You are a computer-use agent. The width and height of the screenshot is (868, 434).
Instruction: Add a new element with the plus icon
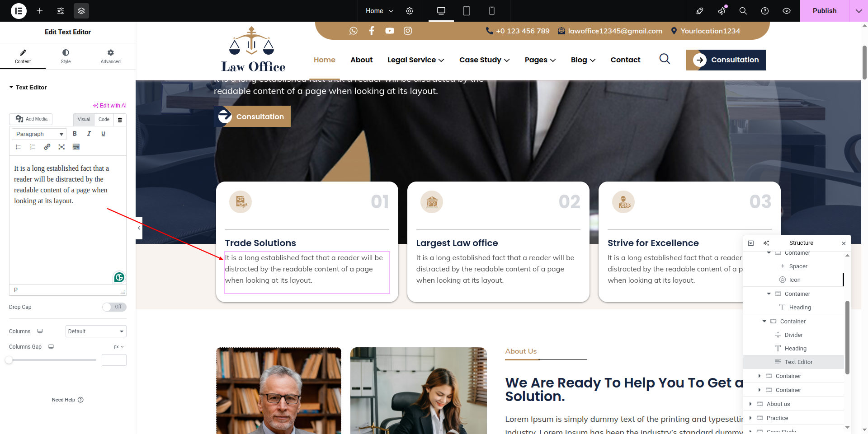point(40,11)
